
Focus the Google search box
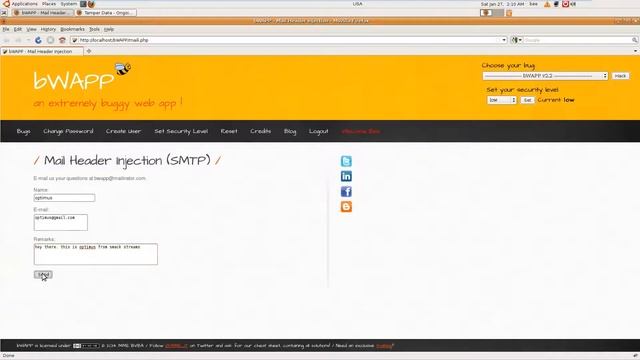tap(577, 40)
